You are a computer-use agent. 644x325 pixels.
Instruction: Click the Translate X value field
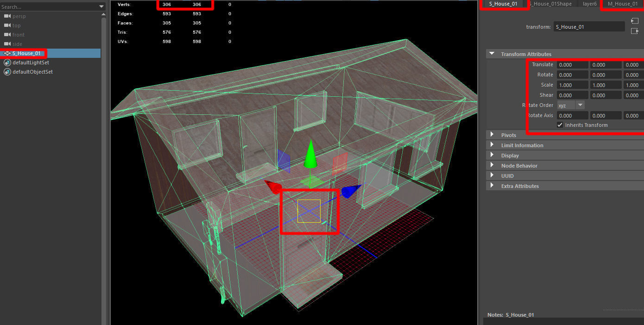point(573,65)
